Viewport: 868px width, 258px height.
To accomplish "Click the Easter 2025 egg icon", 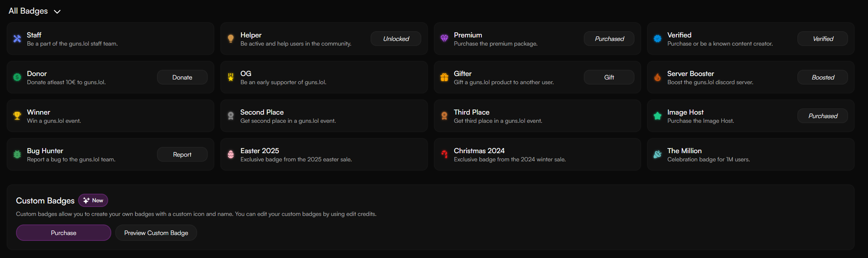I will pos(231,154).
